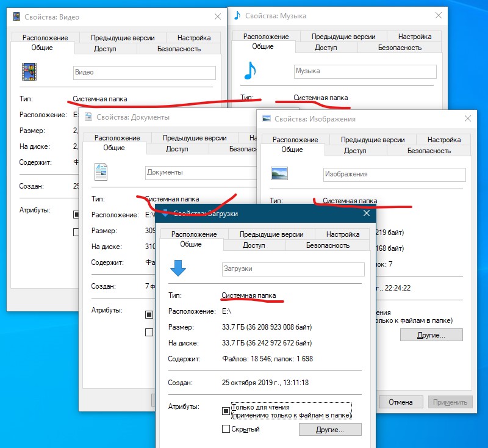Select Общие tab in Загрузки window
Screen dimensions: 488x448
click(x=191, y=244)
